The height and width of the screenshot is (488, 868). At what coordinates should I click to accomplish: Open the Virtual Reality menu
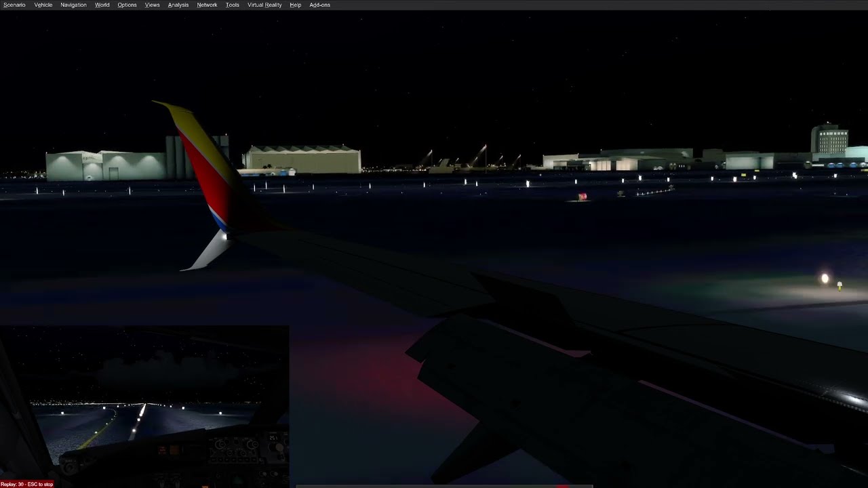pos(264,5)
